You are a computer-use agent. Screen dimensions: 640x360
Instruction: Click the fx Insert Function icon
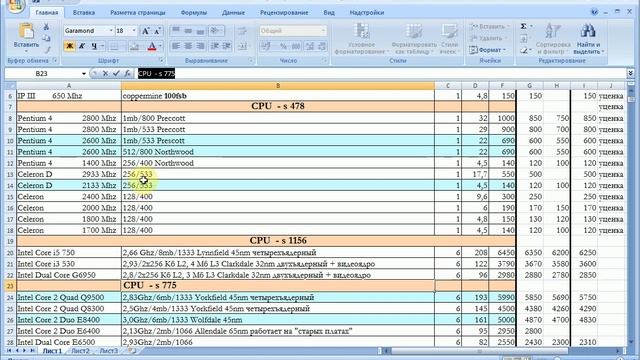click(x=127, y=73)
